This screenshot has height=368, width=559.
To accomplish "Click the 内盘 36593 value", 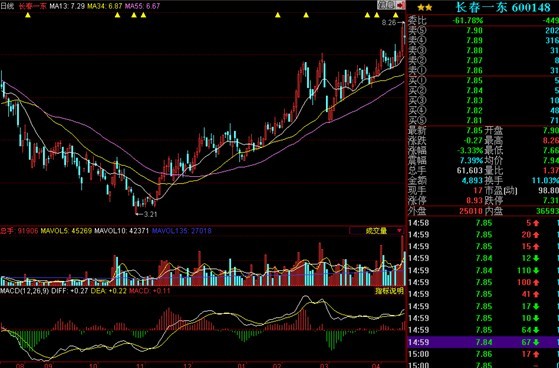I will 547,211.
